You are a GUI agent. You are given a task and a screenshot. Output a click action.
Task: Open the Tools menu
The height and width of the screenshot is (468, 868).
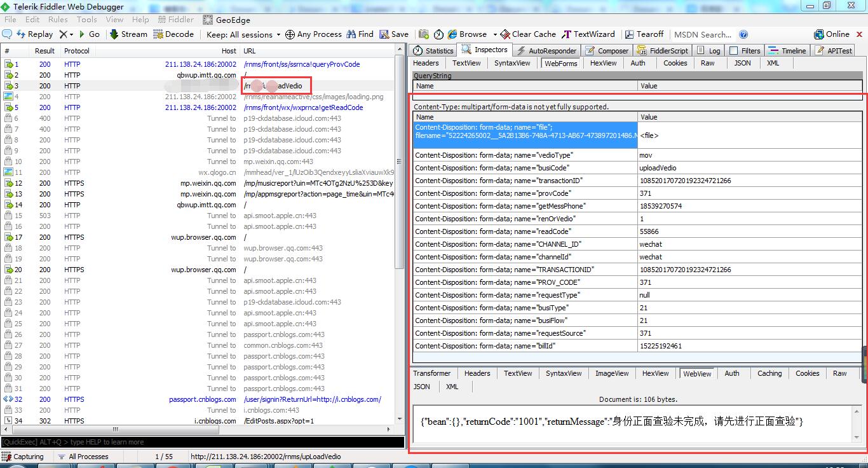click(87, 20)
